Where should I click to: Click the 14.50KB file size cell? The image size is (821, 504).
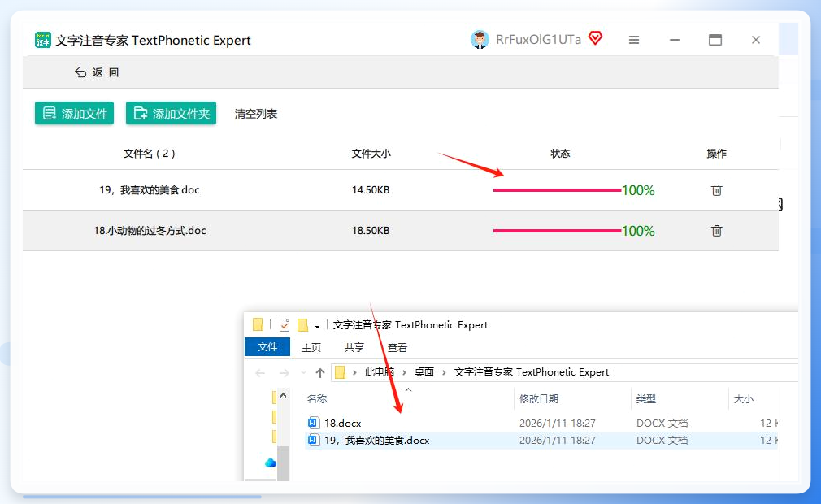pos(371,190)
